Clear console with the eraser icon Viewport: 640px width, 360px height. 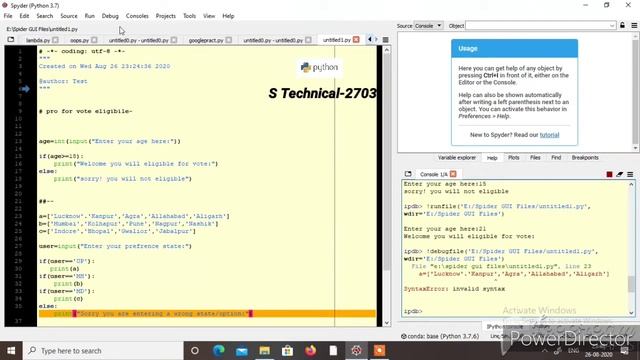[620, 174]
